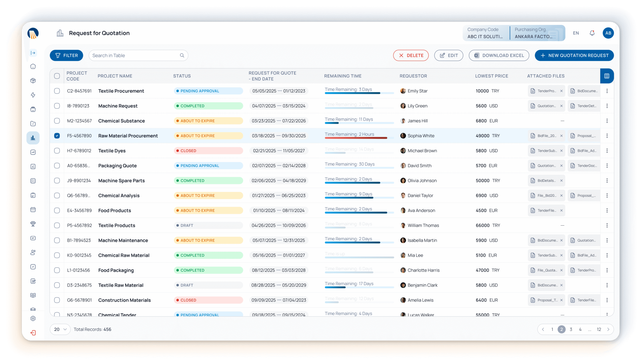
Task: Click the notification bell icon
Action: pyautogui.click(x=592, y=33)
